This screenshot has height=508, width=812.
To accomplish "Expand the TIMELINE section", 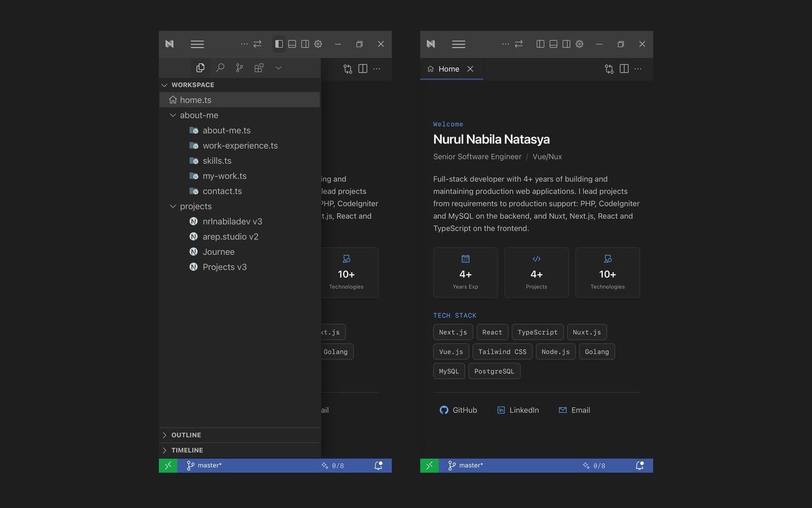I will 240,451.
